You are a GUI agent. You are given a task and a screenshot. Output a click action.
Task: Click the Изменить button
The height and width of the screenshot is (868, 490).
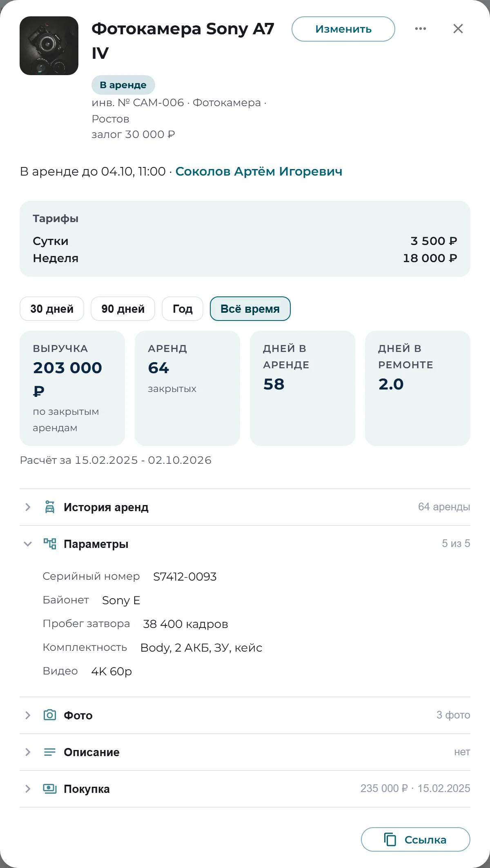tap(343, 29)
